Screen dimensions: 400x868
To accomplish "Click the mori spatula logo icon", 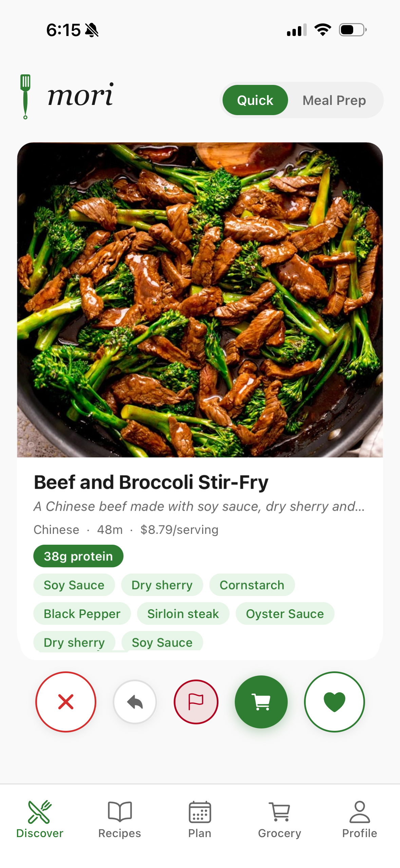I will click(x=25, y=96).
